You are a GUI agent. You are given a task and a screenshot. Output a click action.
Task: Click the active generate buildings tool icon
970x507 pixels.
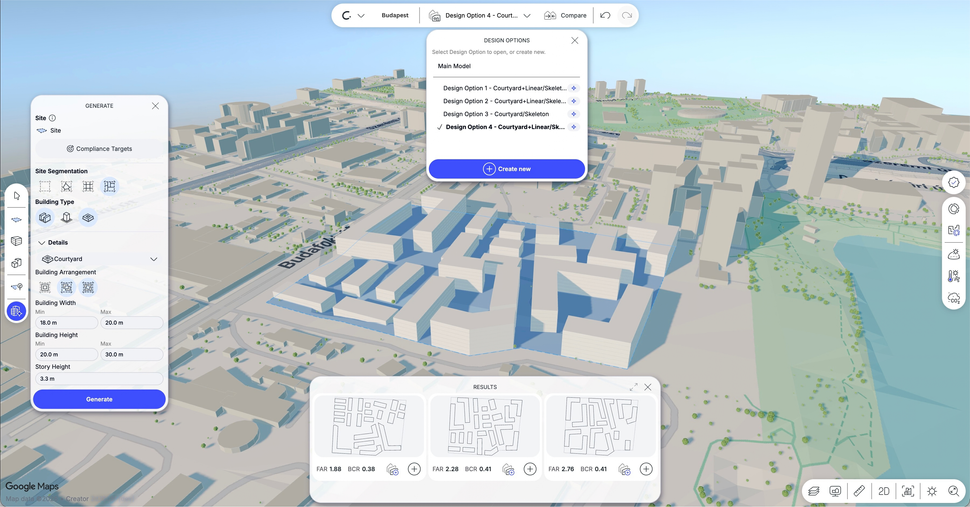[17, 311]
